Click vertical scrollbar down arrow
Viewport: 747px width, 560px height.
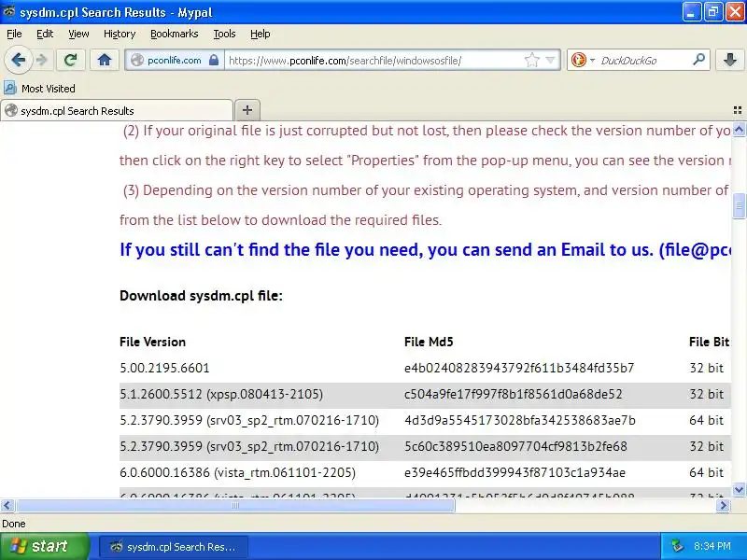point(739,489)
